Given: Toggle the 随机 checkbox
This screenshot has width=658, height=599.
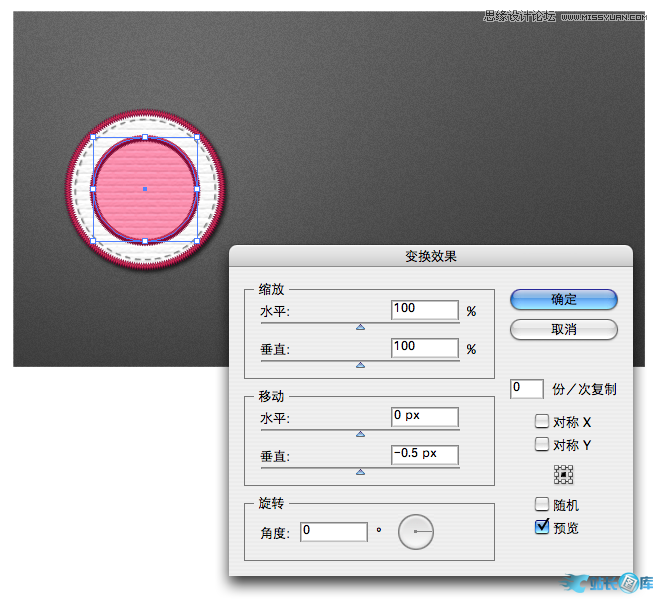Looking at the screenshot, I should tap(542, 505).
